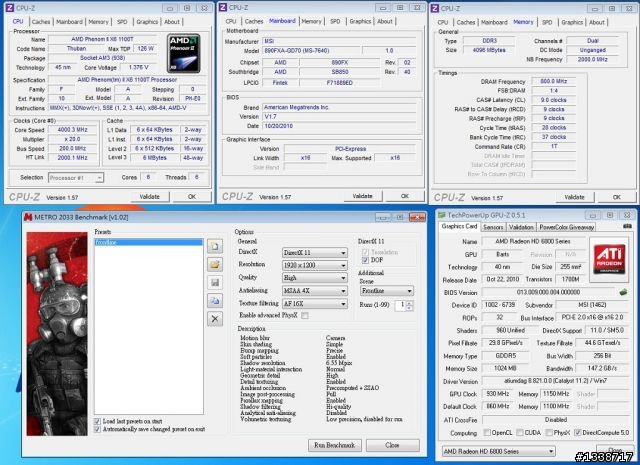Click new preset icon in Metro 2033 Benchmark
The image size is (640, 465).
coord(215,246)
